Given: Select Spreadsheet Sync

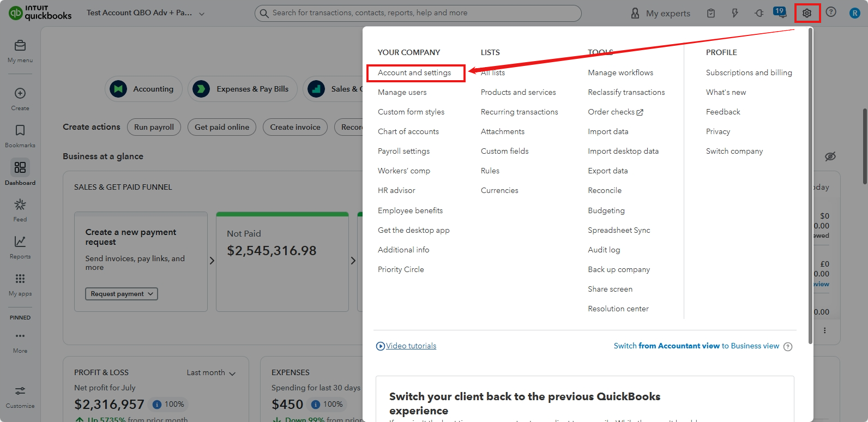Looking at the screenshot, I should tap(619, 230).
